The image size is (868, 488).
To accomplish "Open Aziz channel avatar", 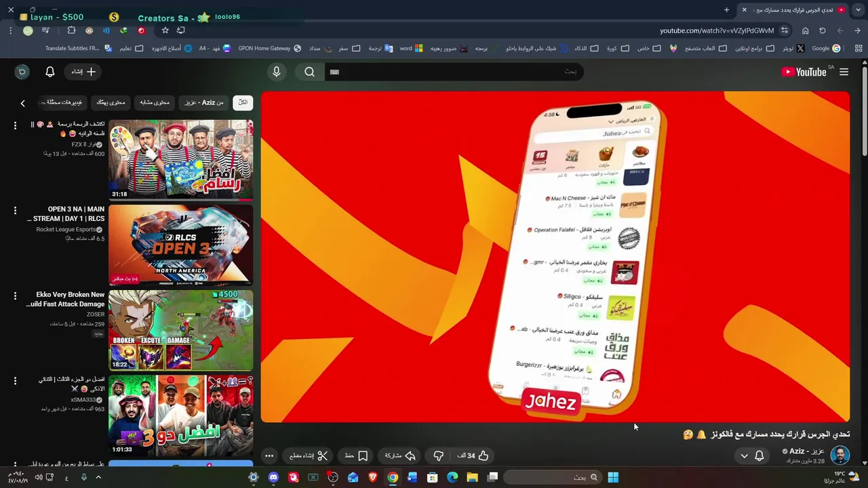I will tap(840, 455).
